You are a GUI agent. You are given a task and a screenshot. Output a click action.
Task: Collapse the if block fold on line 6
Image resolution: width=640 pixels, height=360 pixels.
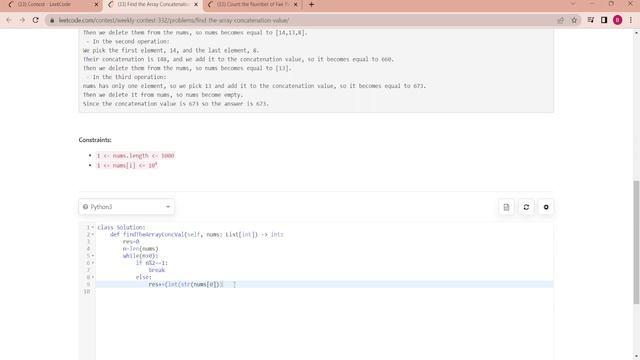point(93,263)
